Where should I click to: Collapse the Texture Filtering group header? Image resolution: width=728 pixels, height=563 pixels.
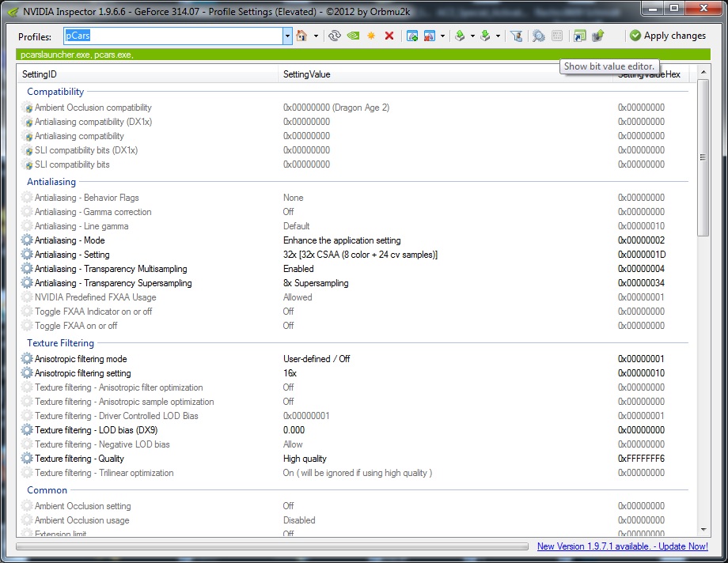[x=60, y=343]
